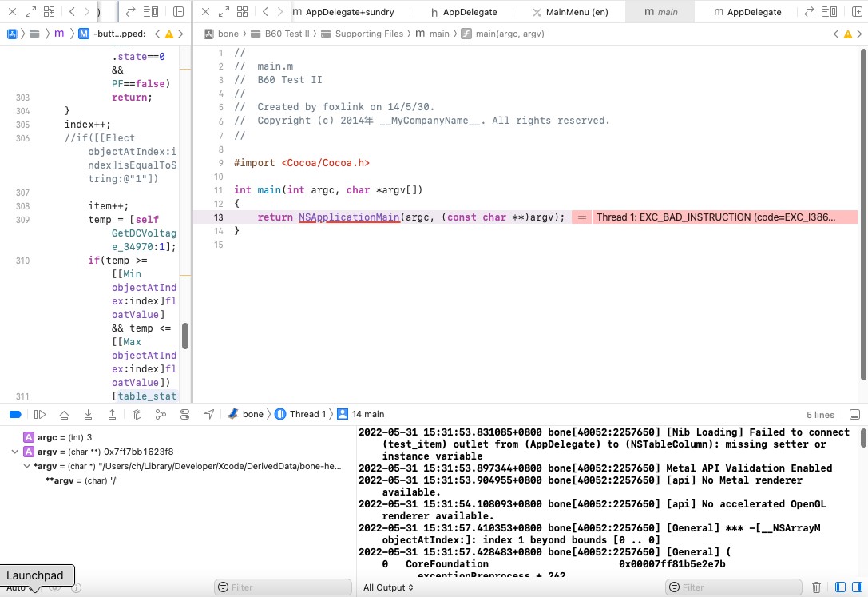The width and height of the screenshot is (868, 597).
Task: Toggle variables view pane visibility
Action: 840,587
